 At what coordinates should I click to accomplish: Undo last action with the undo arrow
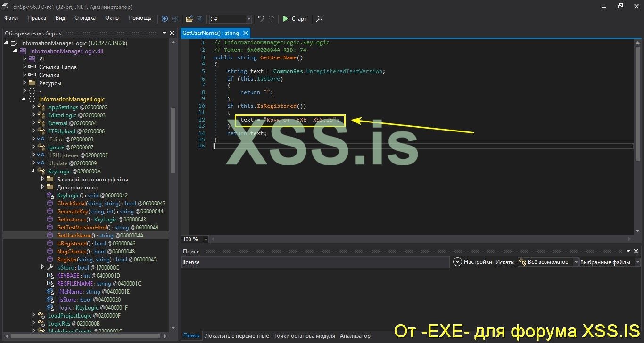click(x=260, y=18)
